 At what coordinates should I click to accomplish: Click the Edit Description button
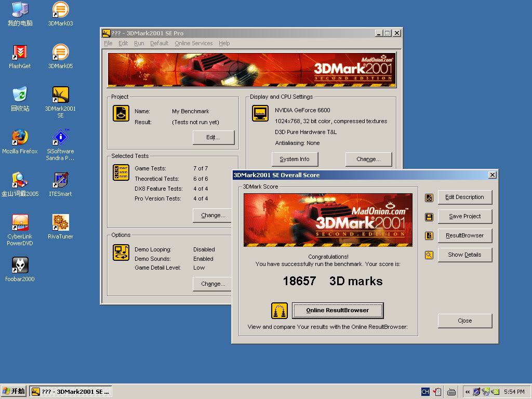coord(465,197)
